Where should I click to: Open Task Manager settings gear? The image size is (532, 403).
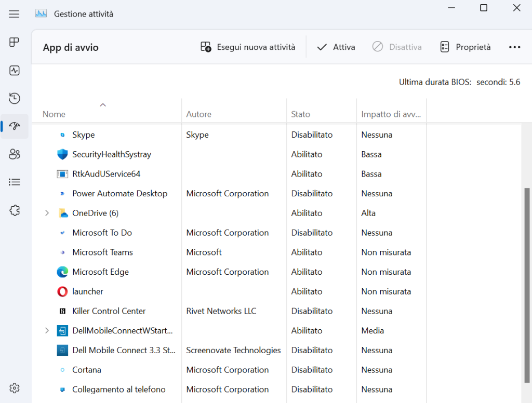[14, 388]
